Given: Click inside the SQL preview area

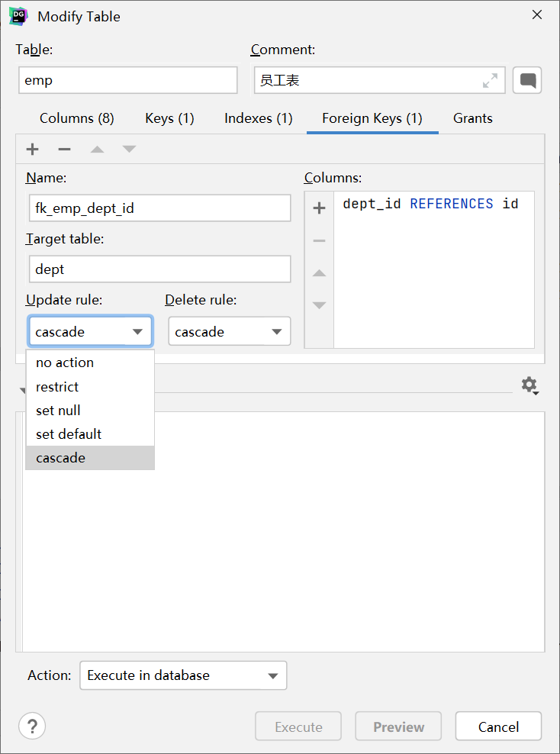Looking at the screenshot, I should pyautogui.click(x=284, y=531).
